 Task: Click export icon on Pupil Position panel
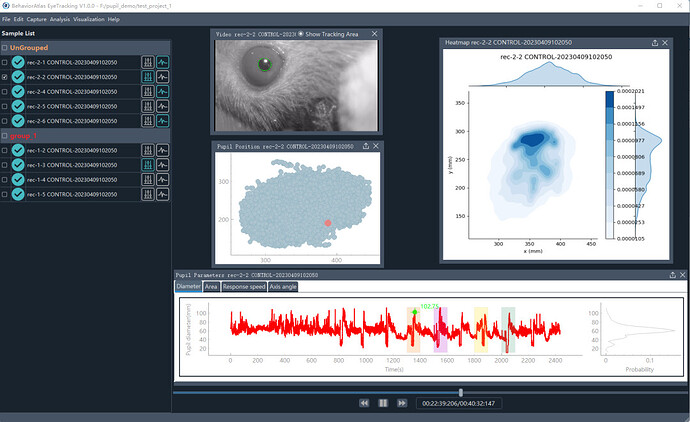(x=365, y=146)
